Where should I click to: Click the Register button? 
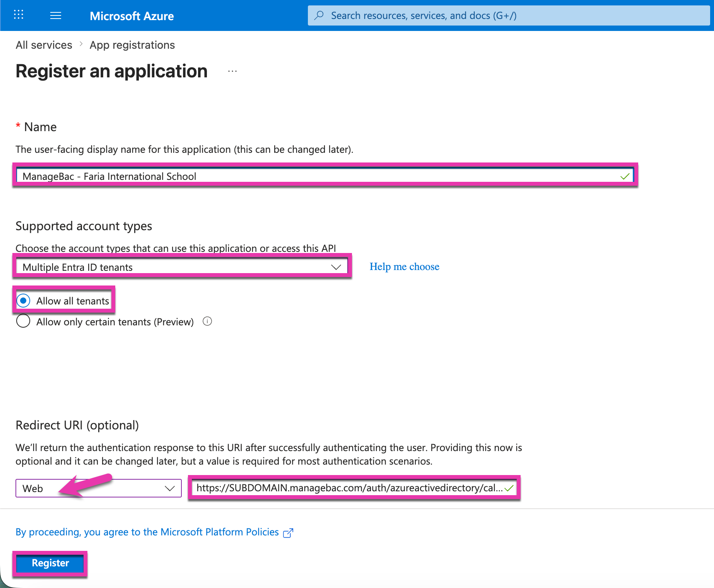coord(50,563)
